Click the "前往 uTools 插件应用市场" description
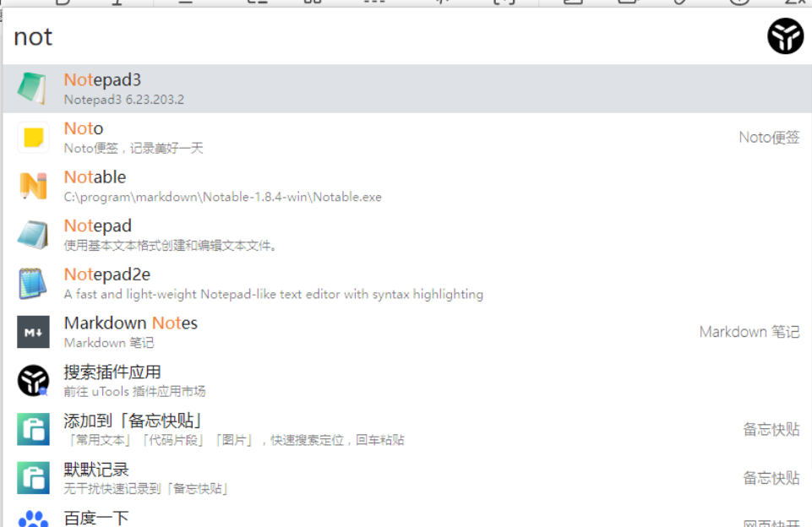Screen dimensions: 812x527 coord(134,391)
